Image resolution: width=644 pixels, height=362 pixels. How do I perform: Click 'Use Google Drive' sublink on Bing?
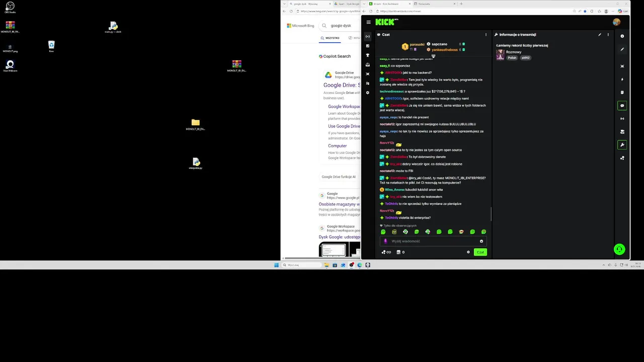[x=344, y=126]
